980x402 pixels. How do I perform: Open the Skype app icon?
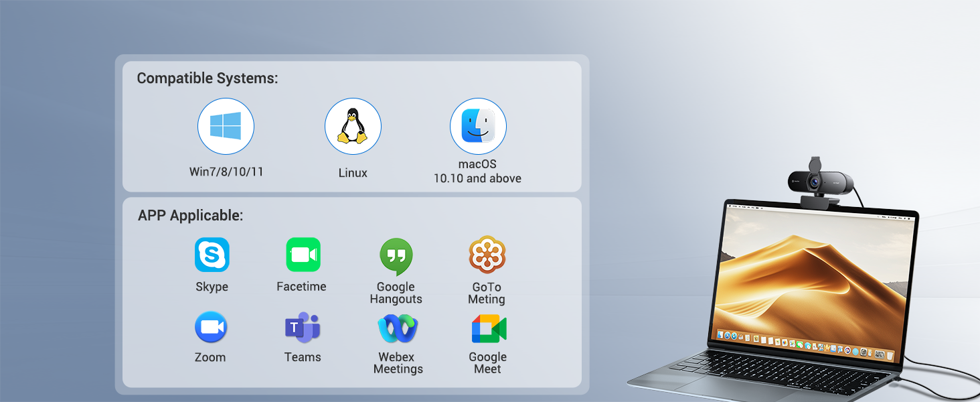coord(212,255)
